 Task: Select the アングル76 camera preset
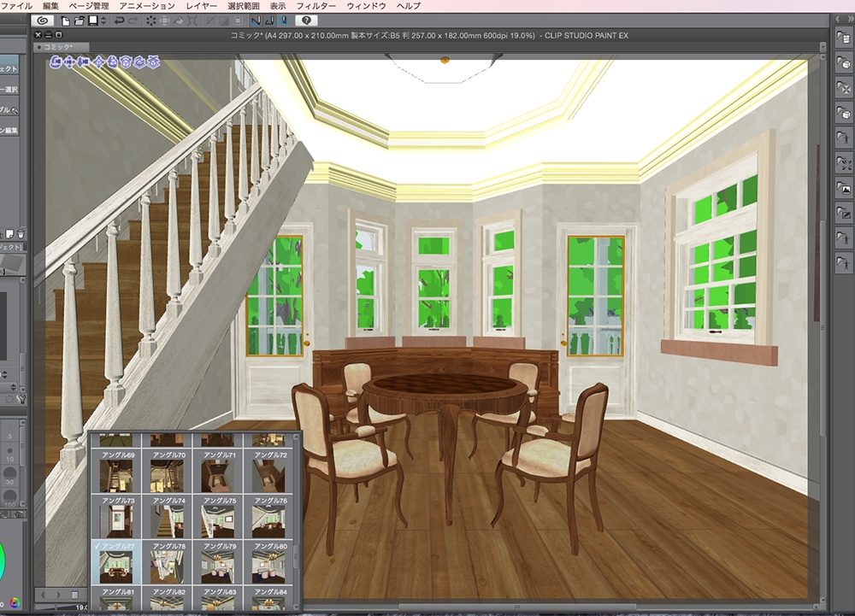click(x=268, y=517)
